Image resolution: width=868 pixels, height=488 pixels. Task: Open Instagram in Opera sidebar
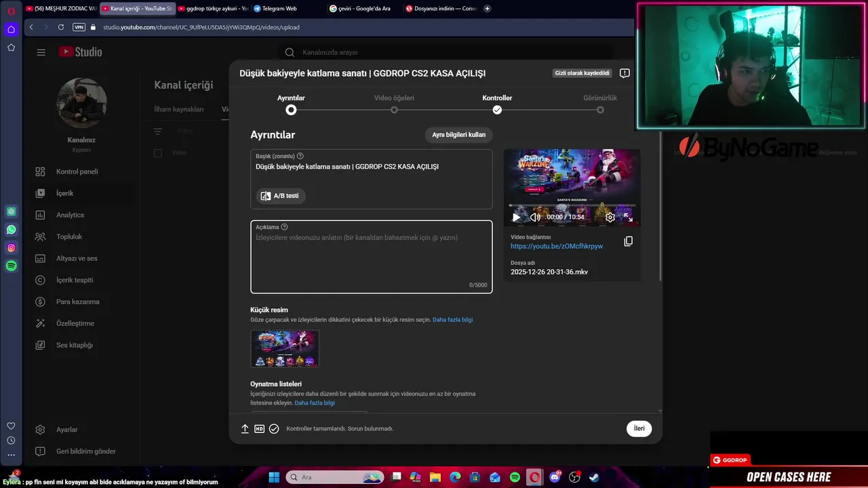11,248
